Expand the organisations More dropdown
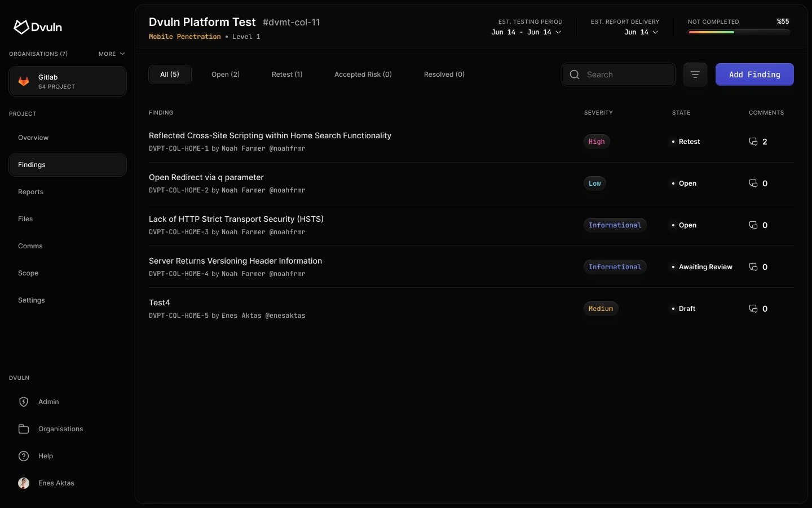Screen dimensions: 812x508 point(112,54)
